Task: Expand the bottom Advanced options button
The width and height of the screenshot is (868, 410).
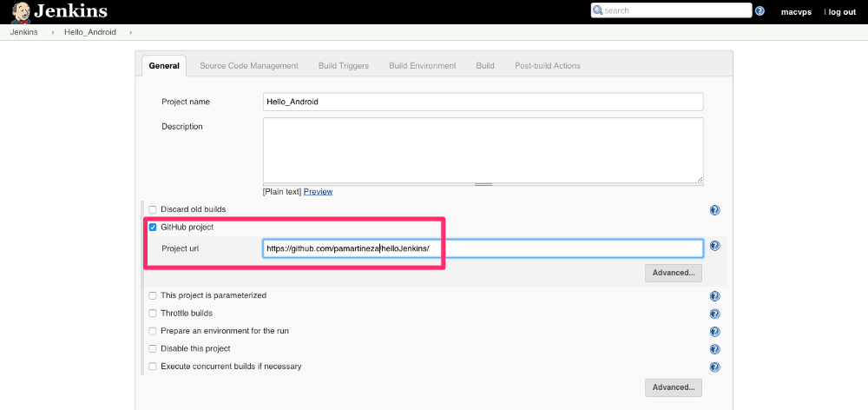Action: pyautogui.click(x=673, y=387)
